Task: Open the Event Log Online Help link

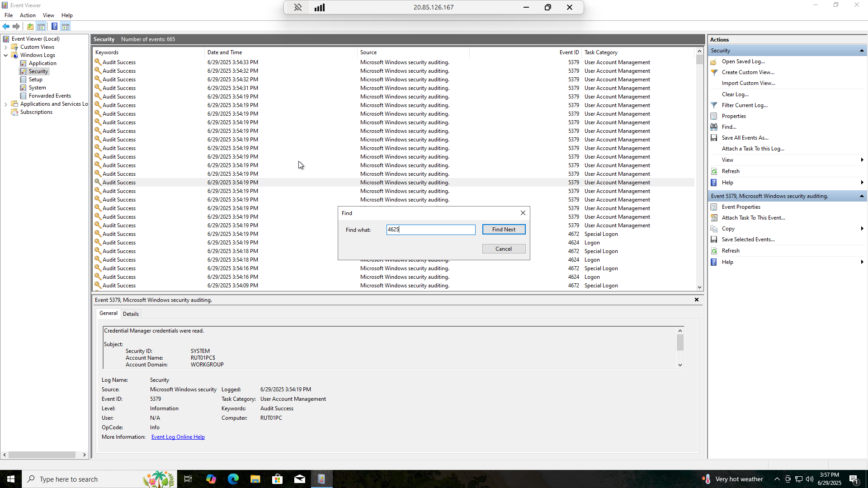Action: pos(178,437)
